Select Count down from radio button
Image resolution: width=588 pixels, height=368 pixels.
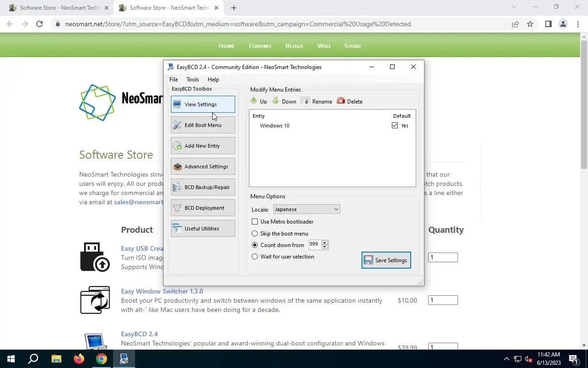[x=255, y=245]
